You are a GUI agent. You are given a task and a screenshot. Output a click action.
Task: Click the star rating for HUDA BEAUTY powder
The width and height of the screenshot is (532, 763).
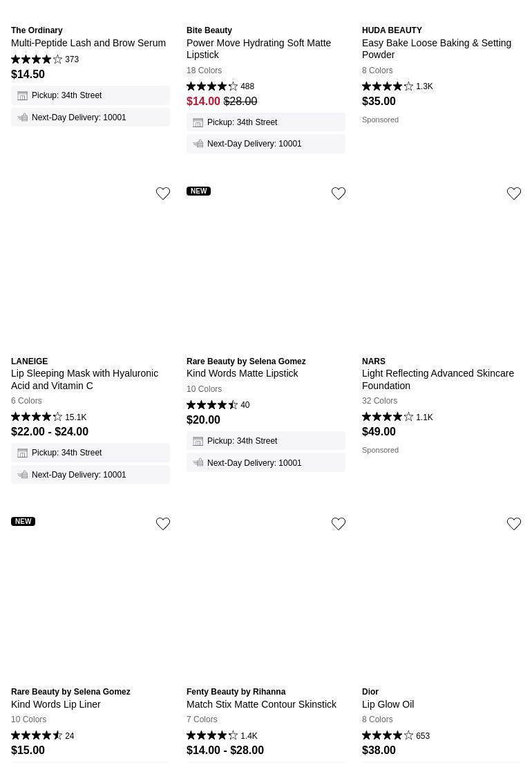(388, 86)
